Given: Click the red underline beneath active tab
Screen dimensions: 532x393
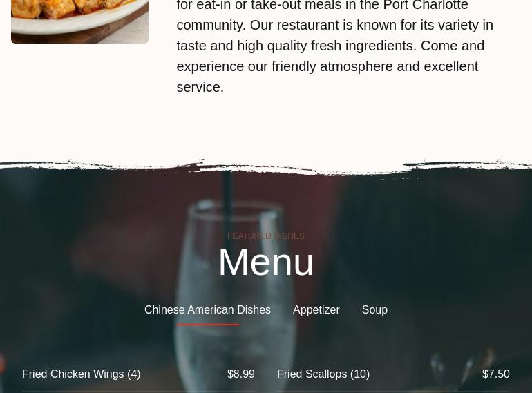Looking at the screenshot, I should click(208, 325).
